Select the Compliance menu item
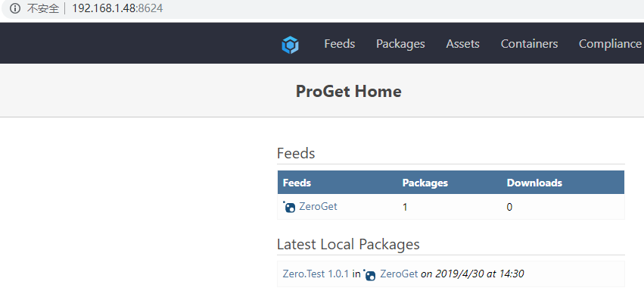Image resolution: width=644 pixels, height=294 pixels. (x=610, y=44)
